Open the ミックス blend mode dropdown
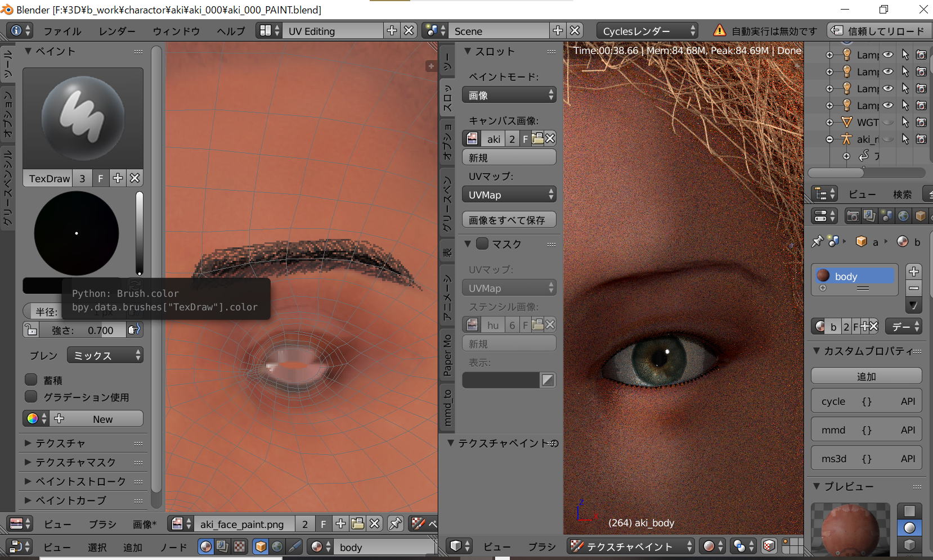 (x=105, y=355)
